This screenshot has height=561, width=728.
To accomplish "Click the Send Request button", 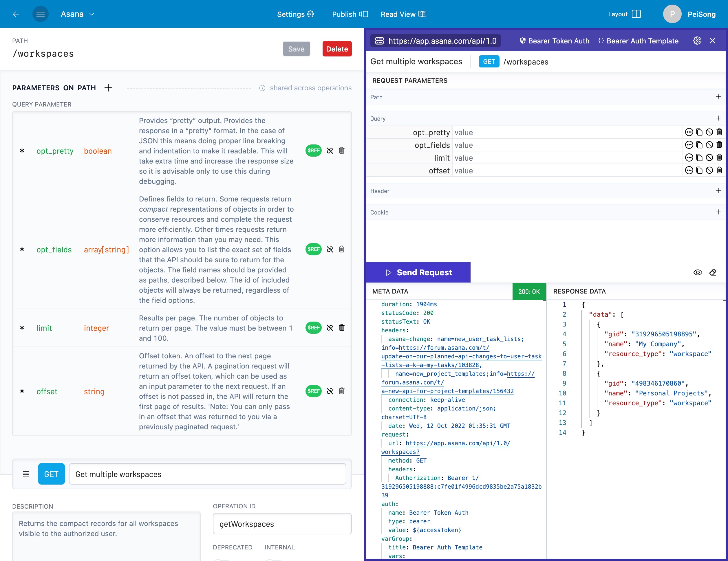I will pyautogui.click(x=418, y=272).
